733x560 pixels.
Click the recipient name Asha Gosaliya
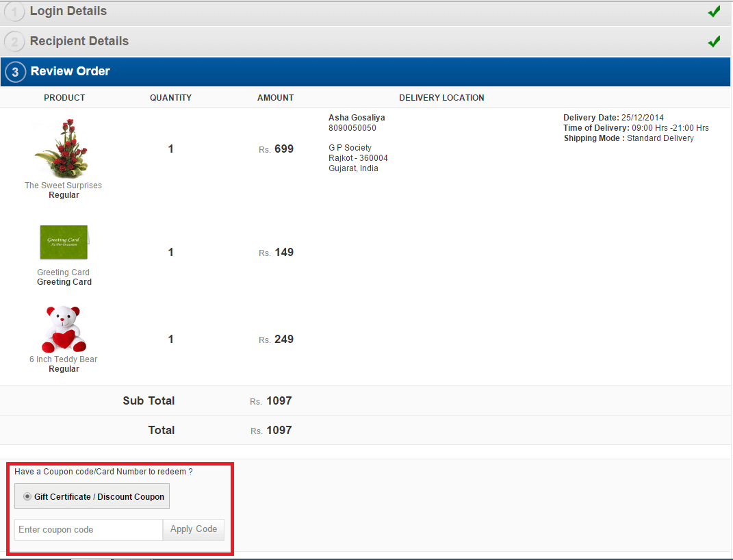click(357, 117)
